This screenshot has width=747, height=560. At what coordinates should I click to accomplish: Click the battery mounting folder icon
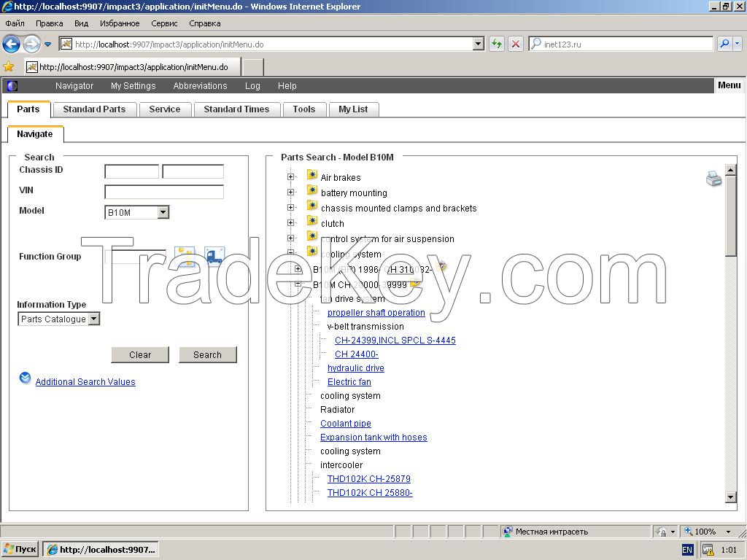point(312,190)
